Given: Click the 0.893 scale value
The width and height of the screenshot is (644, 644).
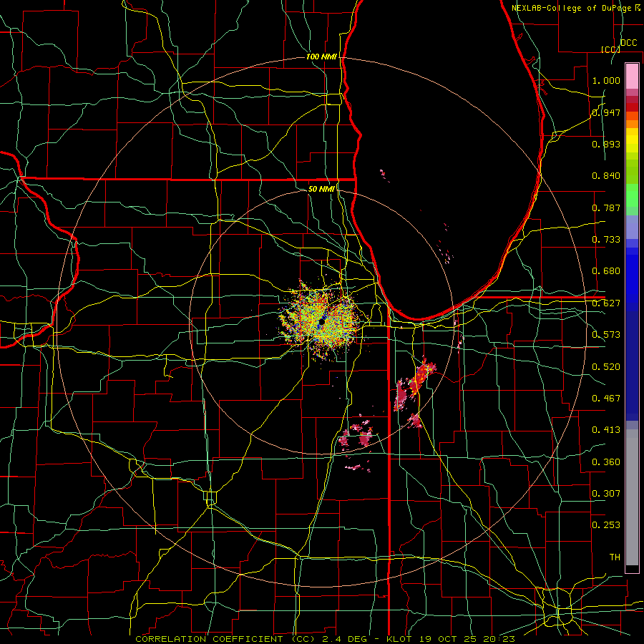Looking at the screenshot, I should (x=606, y=144).
